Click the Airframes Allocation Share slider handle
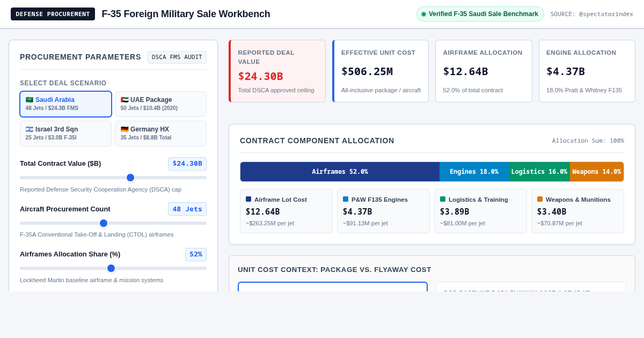Image resolution: width=644 pixels, height=338 pixels. (111, 268)
